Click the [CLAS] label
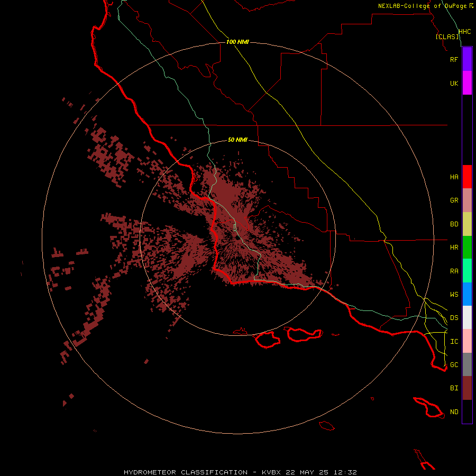This screenshot has width=476, height=476. point(447,36)
